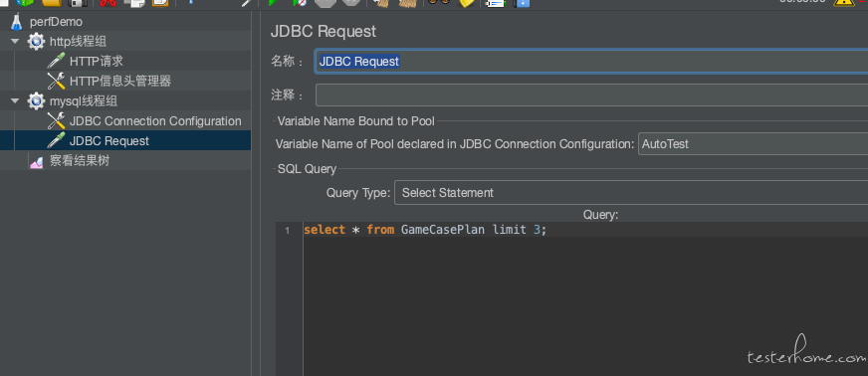
Task: Select the JDBC Request tree item
Action: coord(109,141)
